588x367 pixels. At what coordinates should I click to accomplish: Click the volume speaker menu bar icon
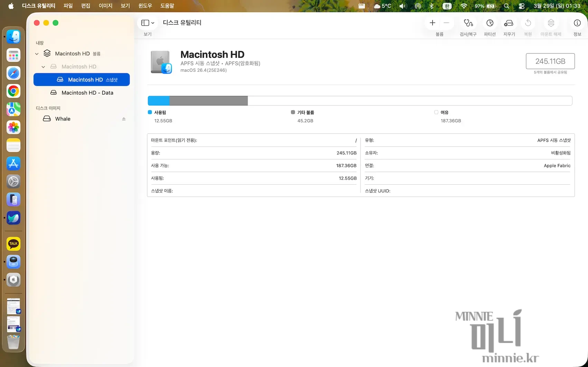(403, 6)
